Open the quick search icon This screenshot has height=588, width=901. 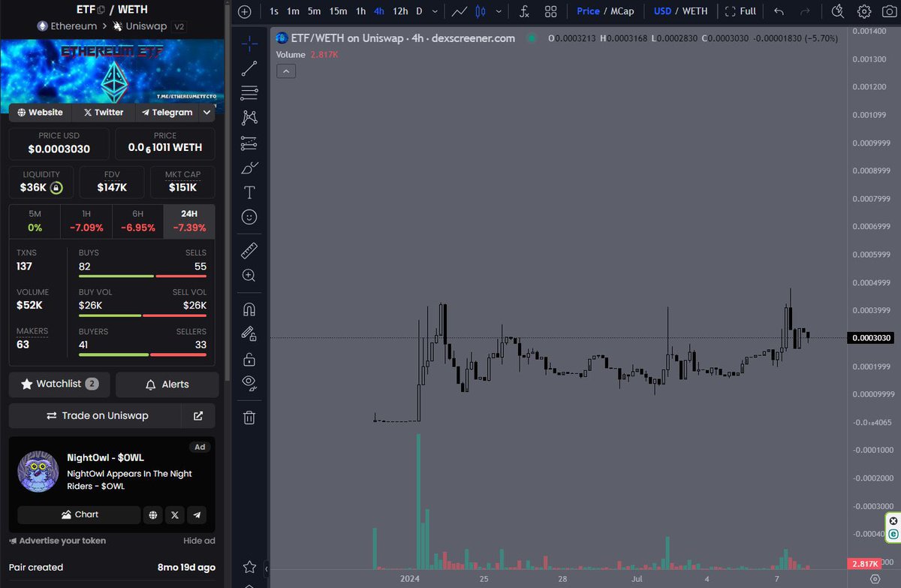839,11
